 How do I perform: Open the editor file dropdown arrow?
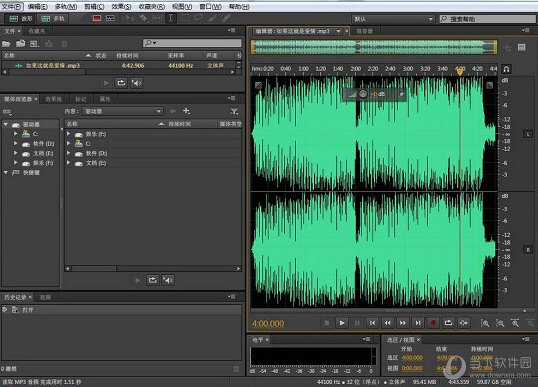point(339,31)
